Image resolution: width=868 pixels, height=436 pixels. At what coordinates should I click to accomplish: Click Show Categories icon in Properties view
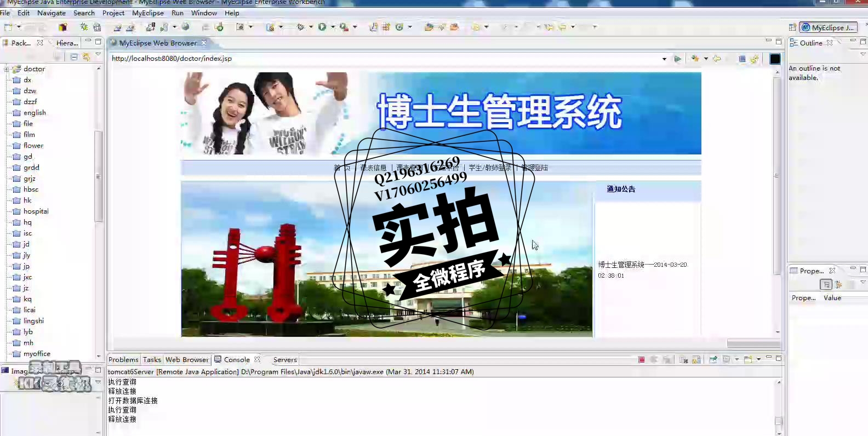pyautogui.click(x=826, y=284)
